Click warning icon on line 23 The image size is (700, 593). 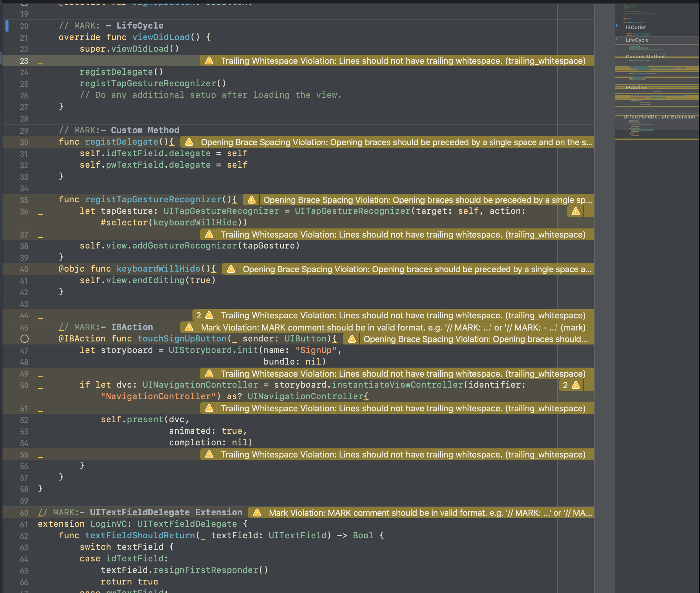209,61
